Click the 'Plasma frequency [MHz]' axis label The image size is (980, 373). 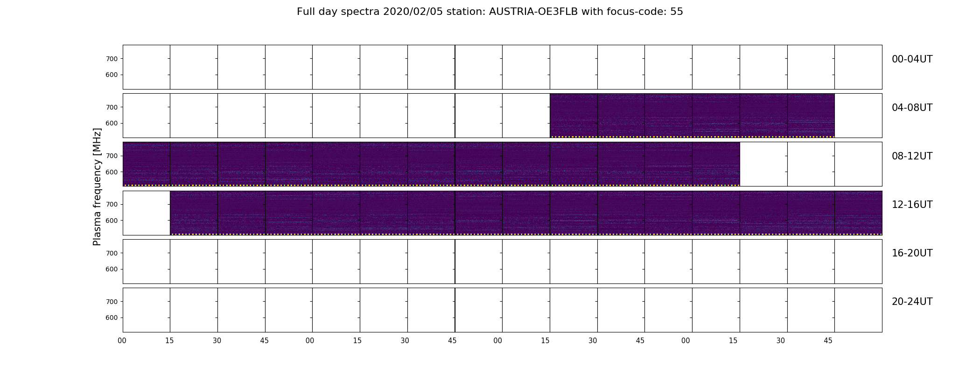coord(97,186)
